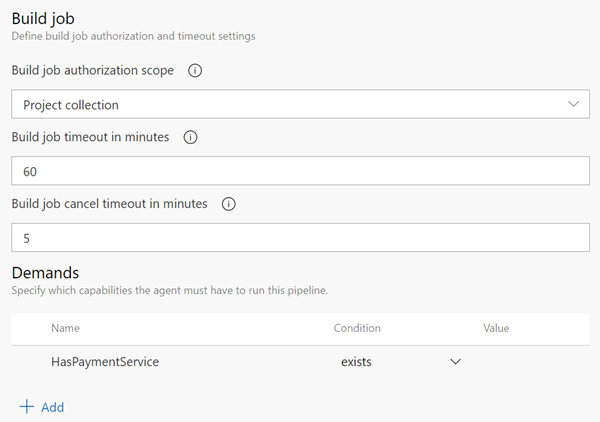Click the plus icon next to Add

26,407
